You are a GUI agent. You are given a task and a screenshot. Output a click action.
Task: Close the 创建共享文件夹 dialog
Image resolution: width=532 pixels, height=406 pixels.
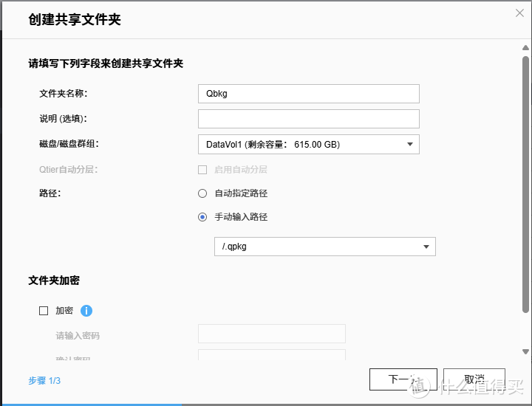pos(519,13)
